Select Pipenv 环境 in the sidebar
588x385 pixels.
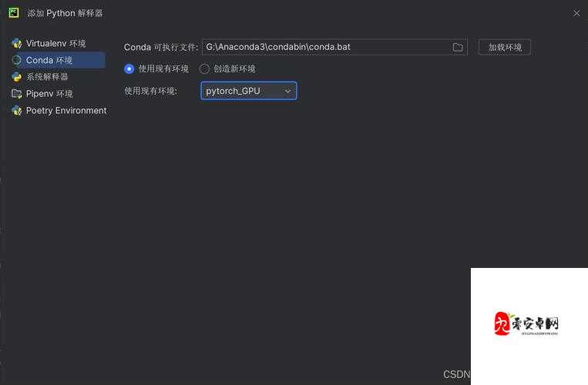pyautogui.click(x=42, y=94)
